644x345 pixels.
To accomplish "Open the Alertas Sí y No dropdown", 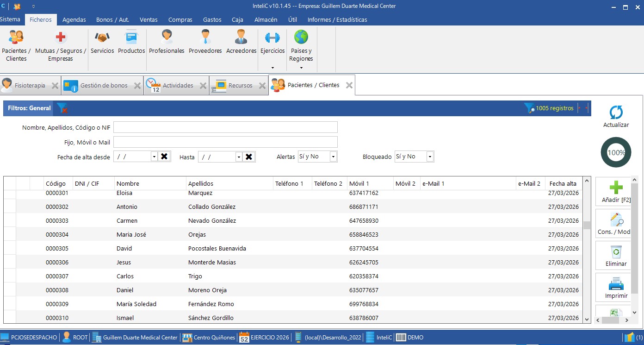I will click(333, 157).
